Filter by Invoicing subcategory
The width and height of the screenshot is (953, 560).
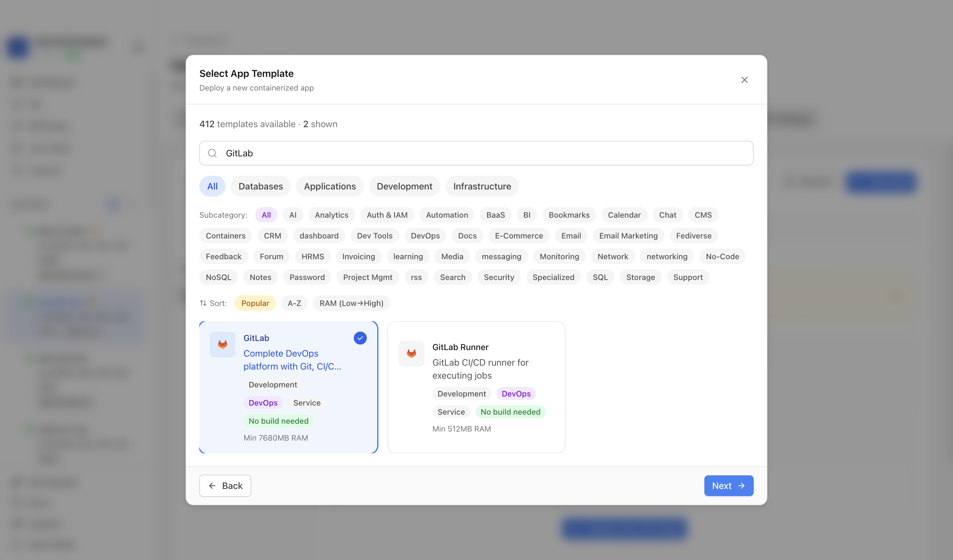click(x=358, y=256)
